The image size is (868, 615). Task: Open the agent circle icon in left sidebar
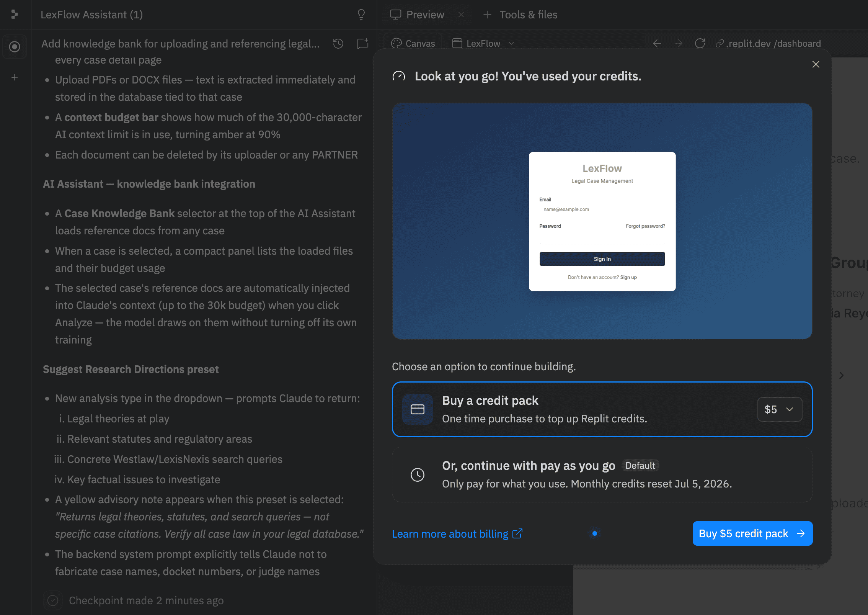[15, 47]
